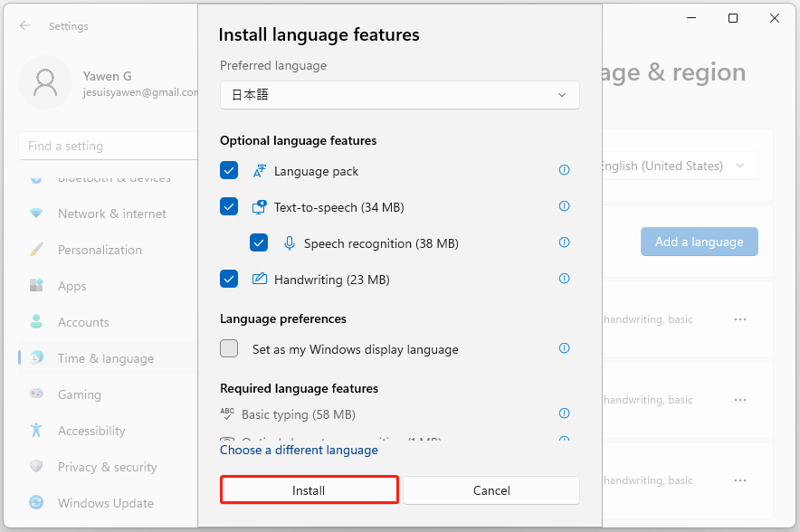This screenshot has height=532, width=800.
Task: Click the Accessibility sidebar icon
Action: point(36,431)
